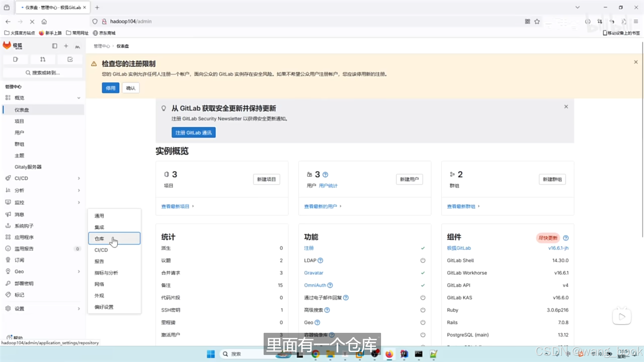644x362 pixels.
Task: Toggle the sidebar collapse icon
Action: (55, 46)
